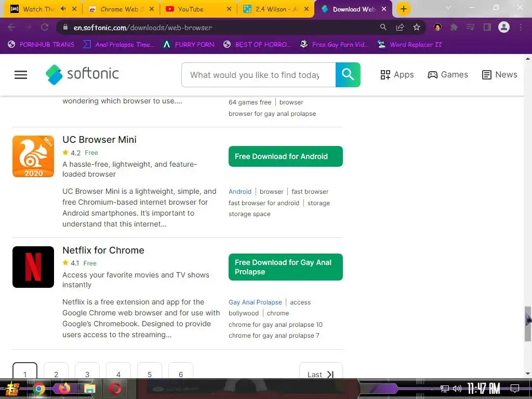Reload the Softonic page
The height and width of the screenshot is (399, 532).
tap(45, 27)
